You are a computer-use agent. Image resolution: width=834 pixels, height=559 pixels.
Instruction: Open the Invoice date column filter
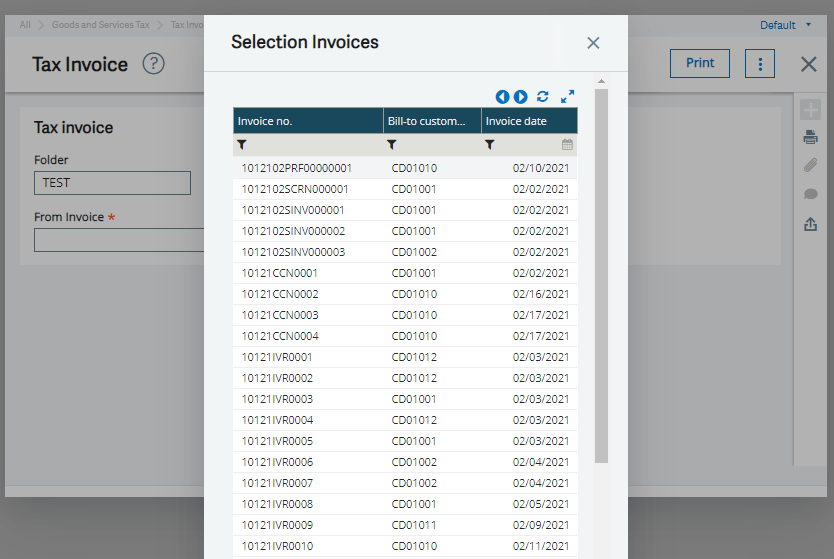490,145
